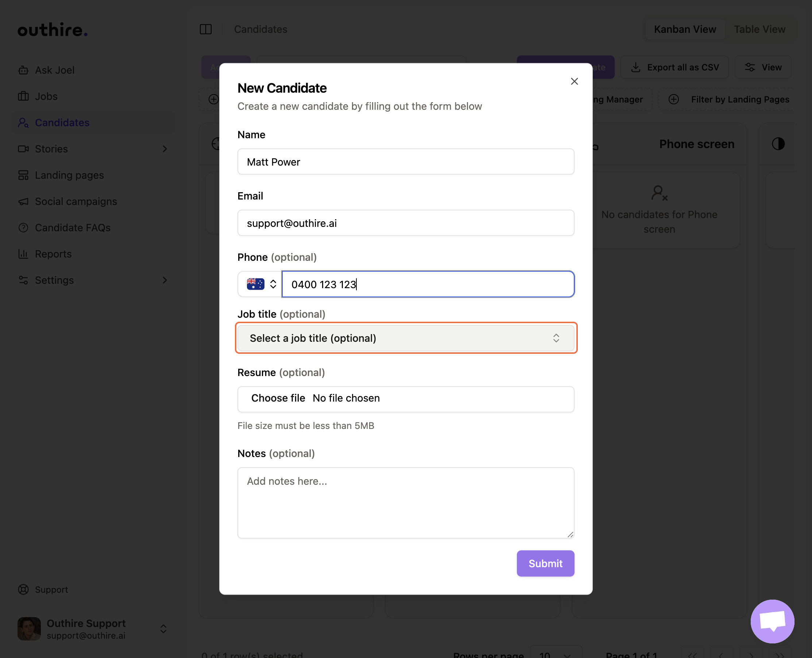Viewport: 812px width, 658px height.
Task: Open Candidate FAQs in sidebar
Action: [72, 228]
